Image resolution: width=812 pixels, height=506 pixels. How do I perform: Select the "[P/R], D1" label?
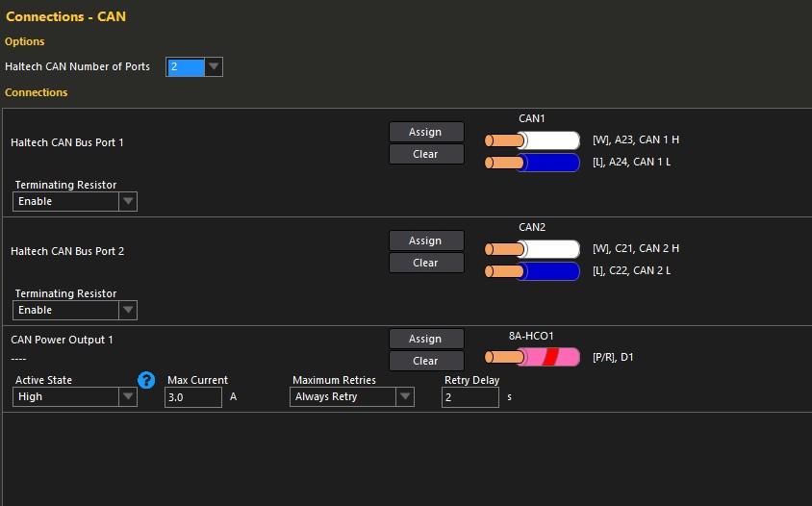click(x=613, y=357)
